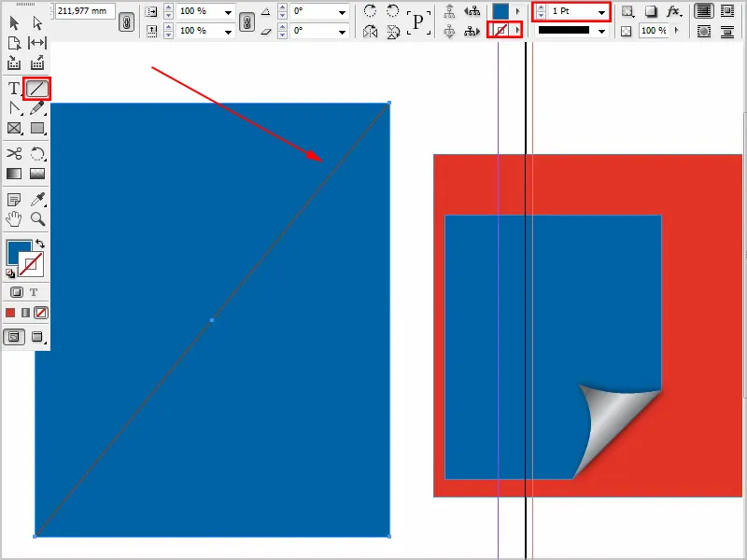The width and height of the screenshot is (747, 560).
Task: Enable wrap around bounding box
Action: [x=727, y=11]
